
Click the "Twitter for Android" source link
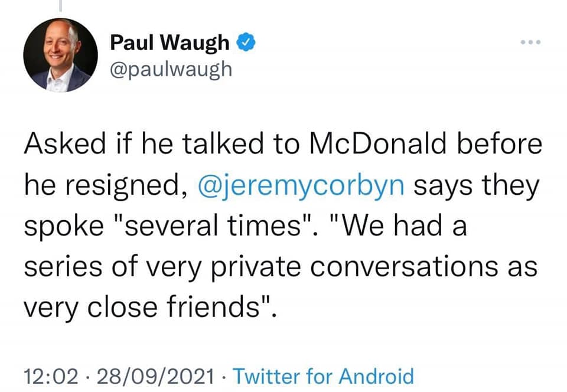(323, 375)
